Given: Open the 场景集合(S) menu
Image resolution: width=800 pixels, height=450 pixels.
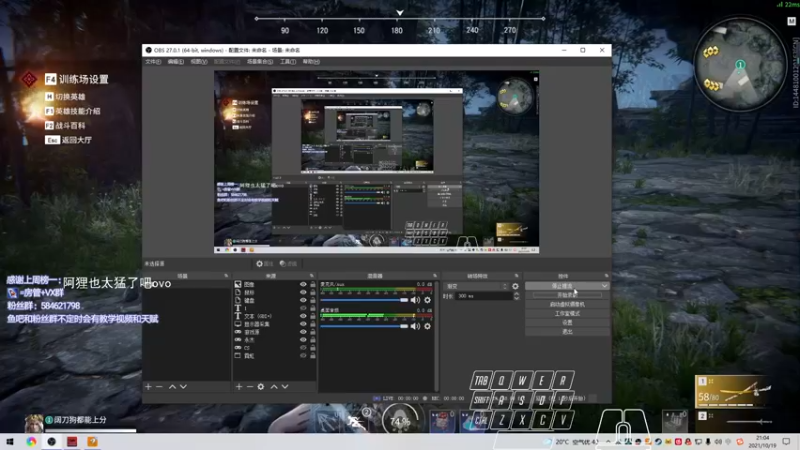Looking at the screenshot, I should (x=260, y=62).
